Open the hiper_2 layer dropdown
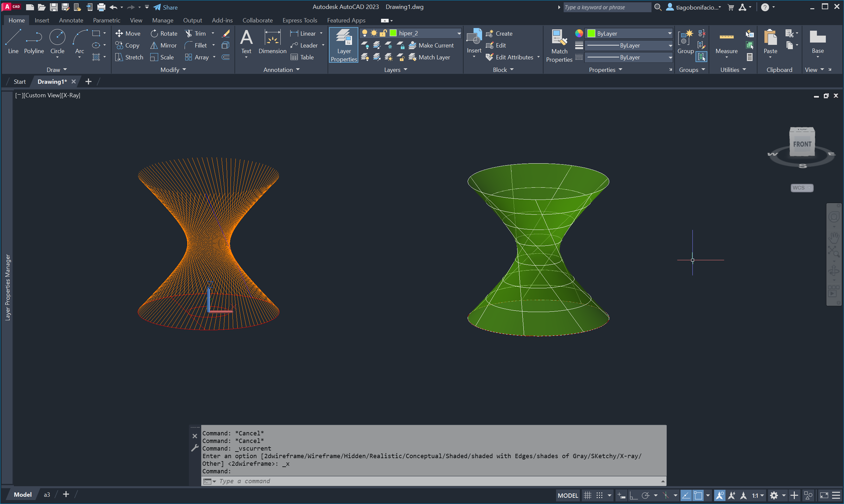The height and width of the screenshot is (504, 844). (459, 33)
